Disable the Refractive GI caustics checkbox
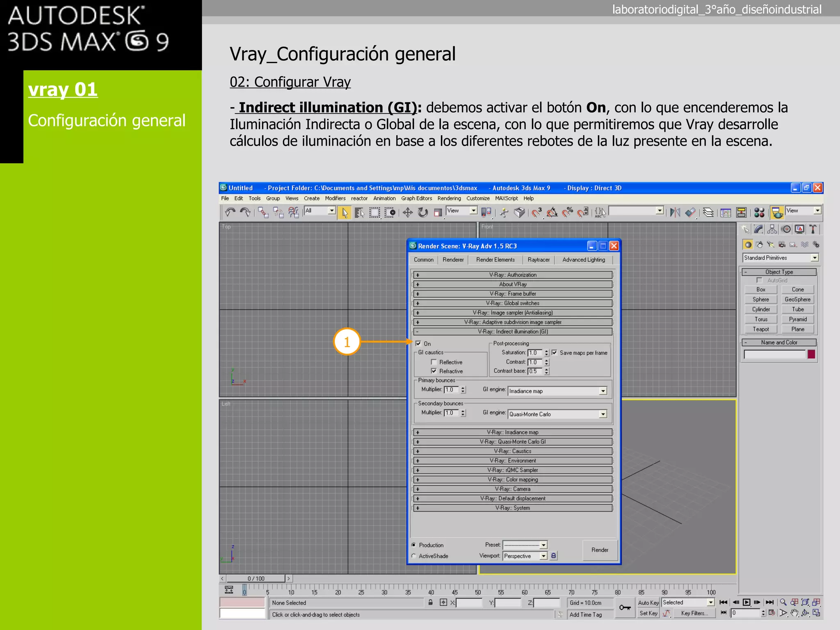Viewport: 840px width, 630px height. click(434, 371)
